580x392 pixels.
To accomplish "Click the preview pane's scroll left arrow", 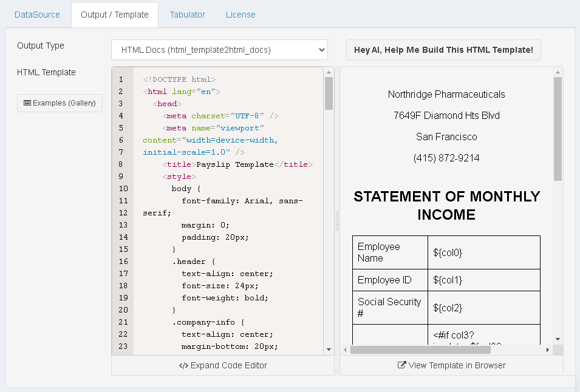I will pyautogui.click(x=345, y=350).
